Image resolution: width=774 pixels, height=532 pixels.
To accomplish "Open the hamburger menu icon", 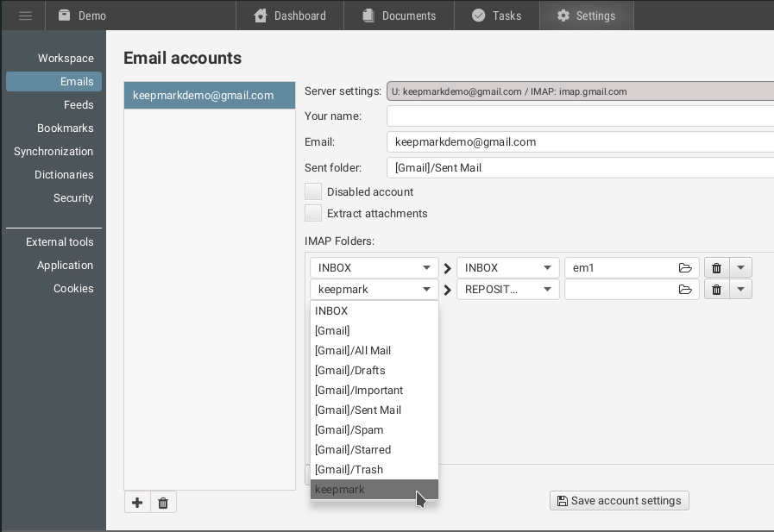I will [25, 16].
